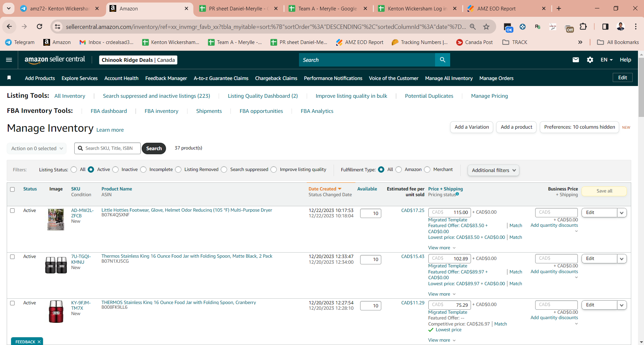Open the Seller Central hamburger menu
Viewport: 644px width, 345px height.
[x=9, y=60]
